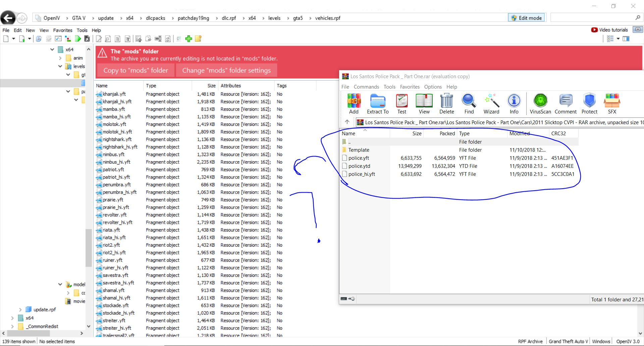Collapse the levels folder in tree
Image resolution: width=644 pixels, height=346 pixels.
click(x=60, y=66)
